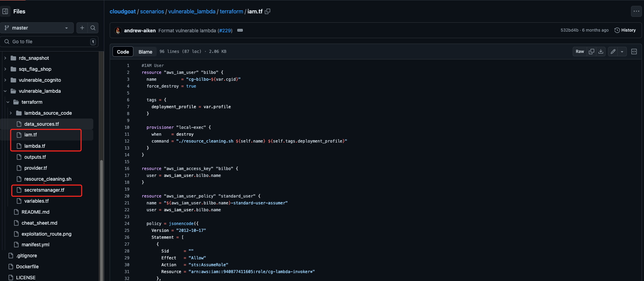Expand the lambda_source_code folder
Screen dimensions: 644x281
(11, 113)
